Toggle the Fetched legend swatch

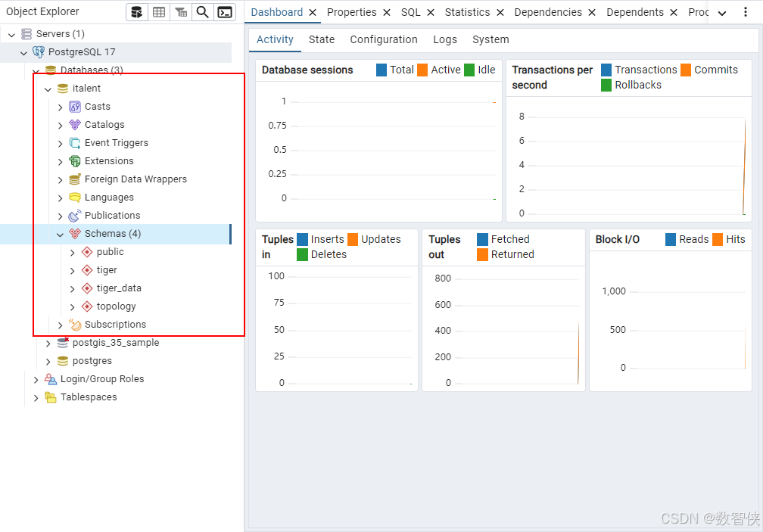coord(482,239)
